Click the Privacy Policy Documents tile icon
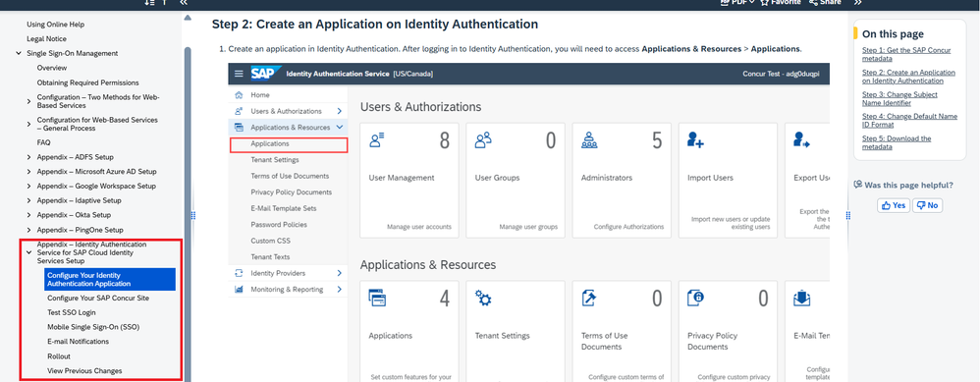Screen dimensions: 980x382 coord(695,298)
